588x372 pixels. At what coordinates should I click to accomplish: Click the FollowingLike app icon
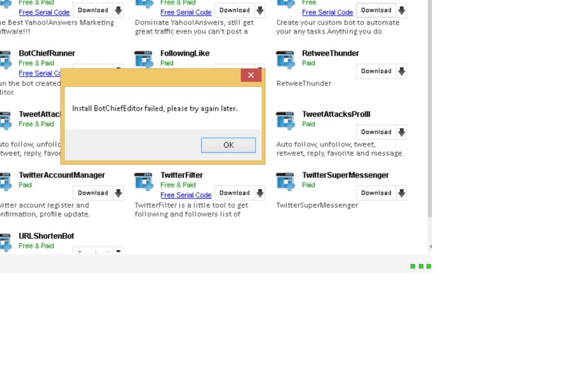(x=144, y=59)
